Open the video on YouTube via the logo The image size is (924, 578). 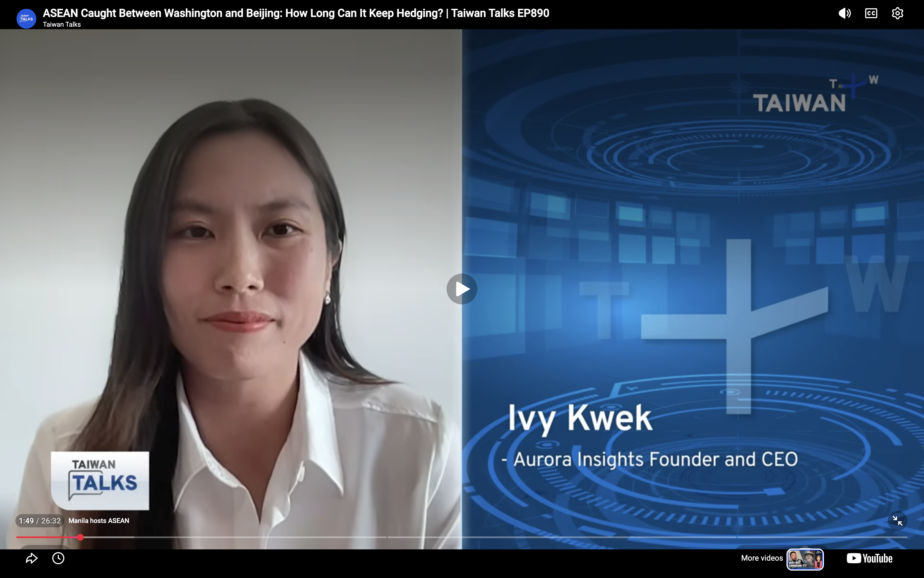869,558
